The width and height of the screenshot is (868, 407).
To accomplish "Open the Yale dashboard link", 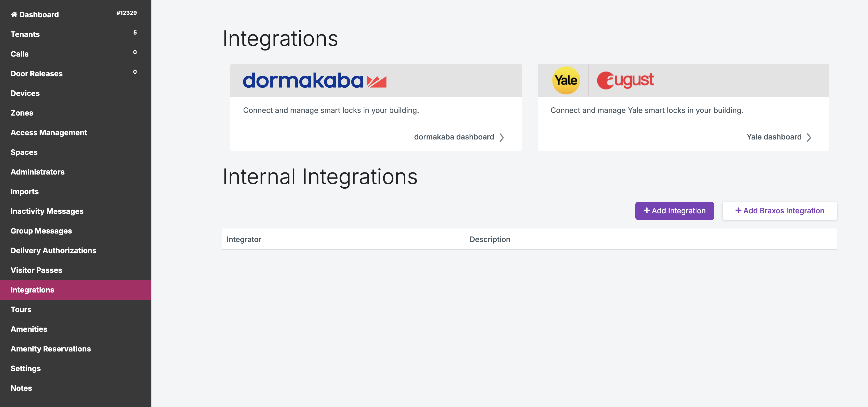I will [x=774, y=137].
